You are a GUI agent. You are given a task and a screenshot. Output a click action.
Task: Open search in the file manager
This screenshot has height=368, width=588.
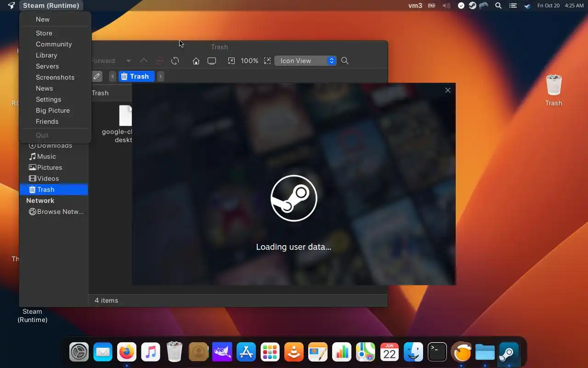click(x=345, y=61)
